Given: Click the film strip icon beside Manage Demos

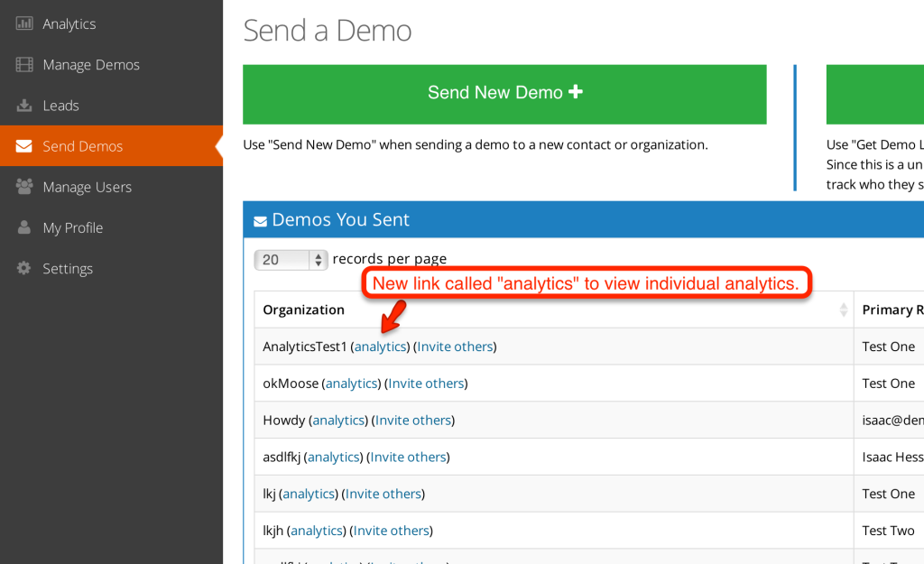Looking at the screenshot, I should [23, 64].
